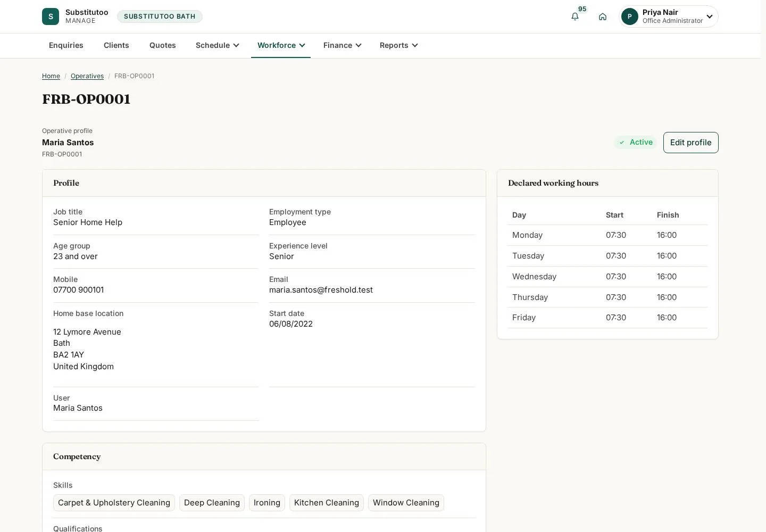Select the Window Cleaning skill tag

coord(406,503)
